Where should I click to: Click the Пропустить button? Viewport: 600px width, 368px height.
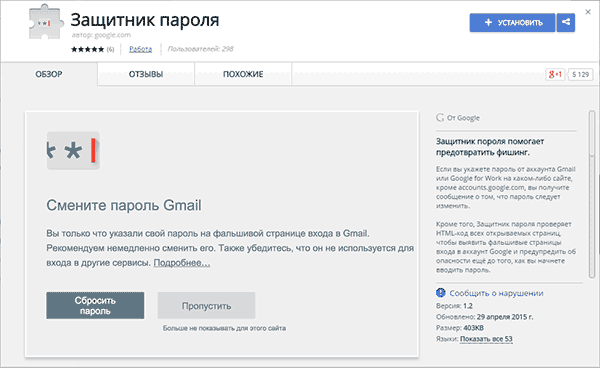click(x=206, y=306)
